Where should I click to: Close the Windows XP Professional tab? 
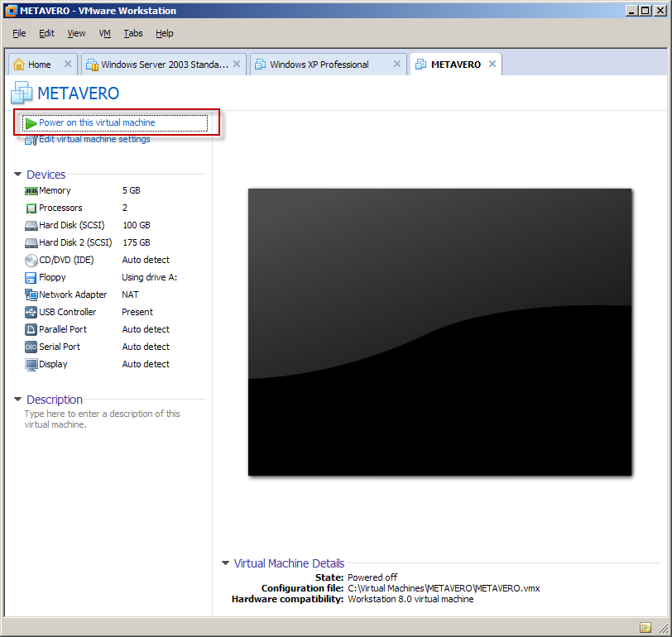pos(397,64)
